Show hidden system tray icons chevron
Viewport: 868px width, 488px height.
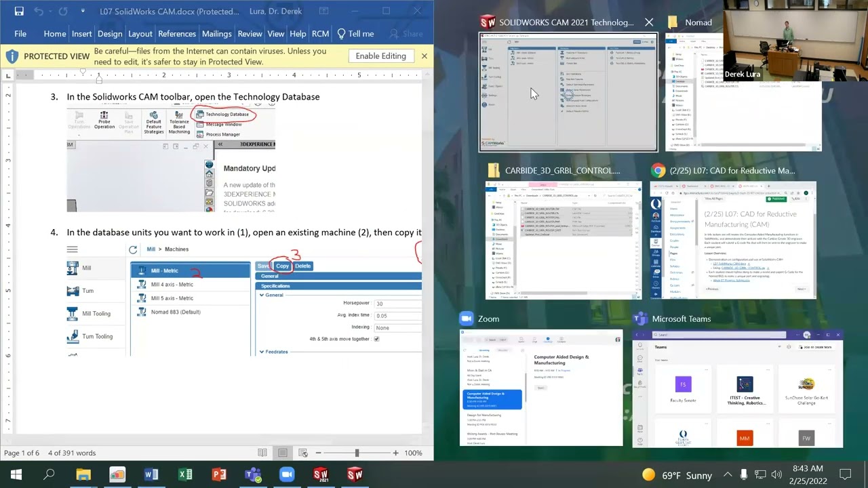728,474
